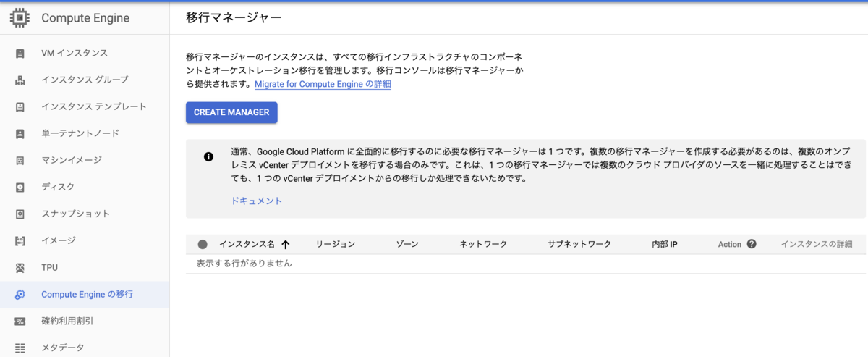Click the イメージ sidebar icon
The width and height of the screenshot is (868, 357).
pyautogui.click(x=20, y=241)
